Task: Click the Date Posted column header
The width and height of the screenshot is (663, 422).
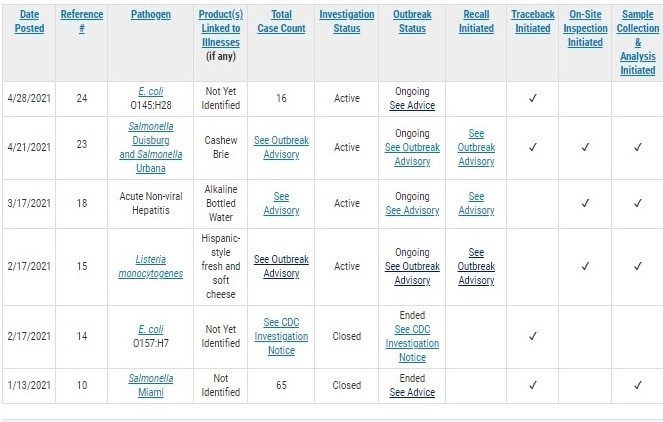Action: pyautogui.click(x=29, y=22)
